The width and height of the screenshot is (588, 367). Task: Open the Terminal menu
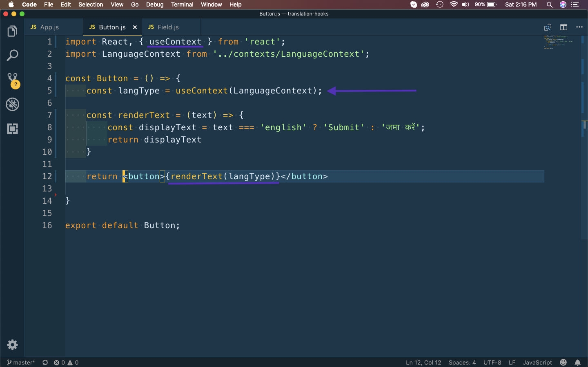coord(182,4)
